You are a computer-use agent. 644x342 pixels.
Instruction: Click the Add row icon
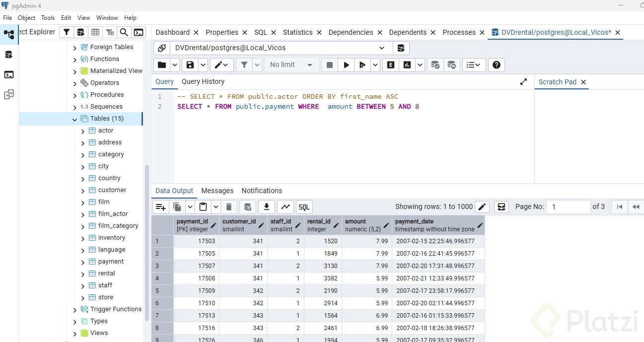pos(160,207)
